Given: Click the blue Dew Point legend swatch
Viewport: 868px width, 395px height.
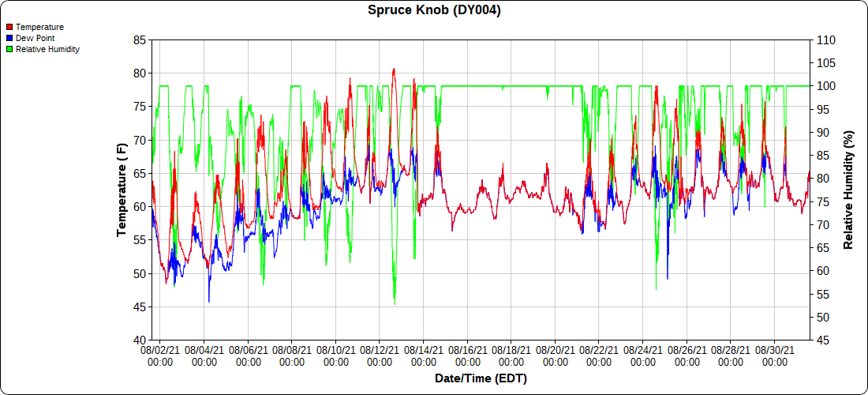Looking at the screenshot, I should [x=9, y=38].
